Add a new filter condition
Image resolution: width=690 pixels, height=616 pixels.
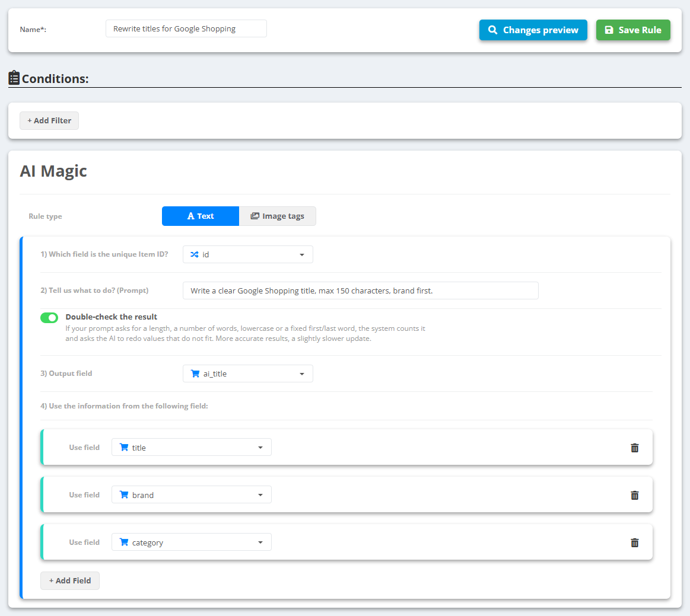(x=49, y=120)
